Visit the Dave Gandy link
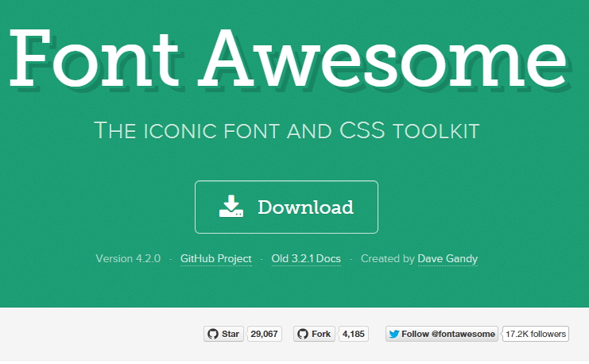 point(448,259)
